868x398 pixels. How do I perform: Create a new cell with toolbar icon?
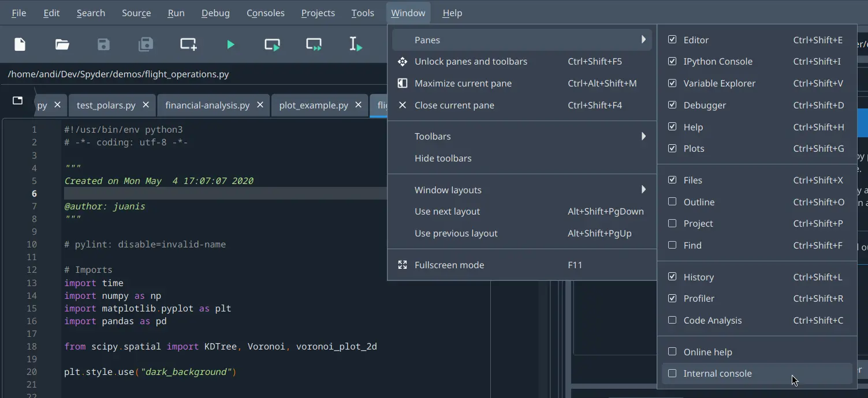[188, 44]
